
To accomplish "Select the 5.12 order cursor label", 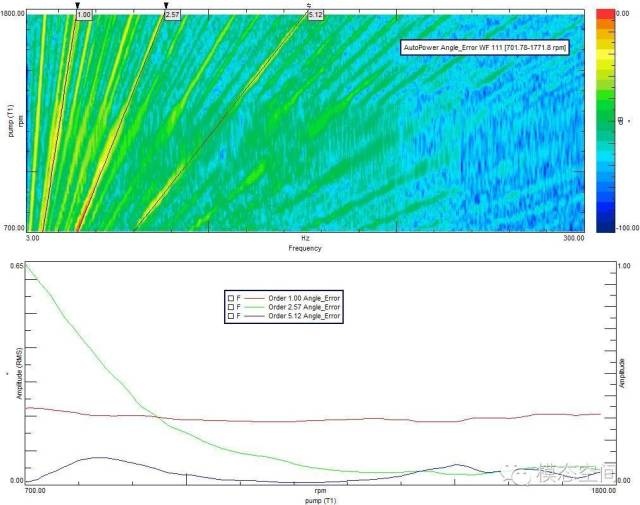I will coord(316,16).
